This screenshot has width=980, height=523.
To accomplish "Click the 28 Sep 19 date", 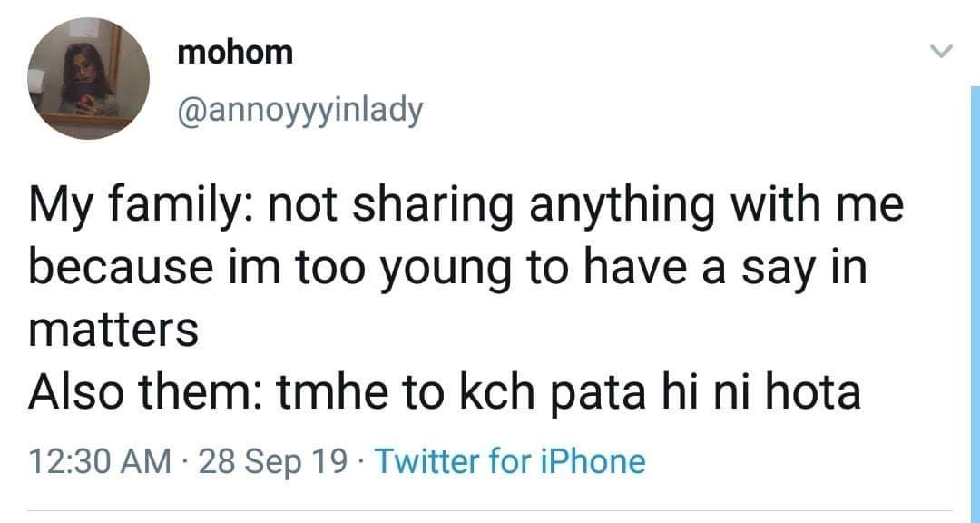I will tap(272, 462).
